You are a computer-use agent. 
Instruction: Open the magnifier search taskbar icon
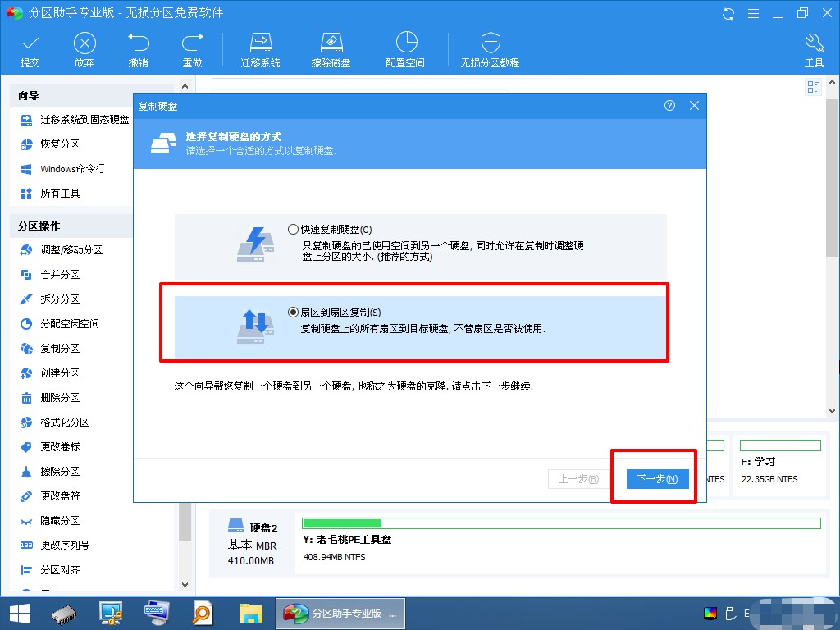pyautogui.click(x=203, y=614)
